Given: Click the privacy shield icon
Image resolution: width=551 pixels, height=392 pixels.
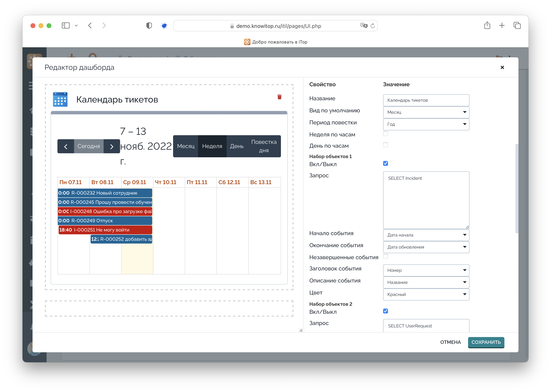Looking at the screenshot, I should [149, 26].
